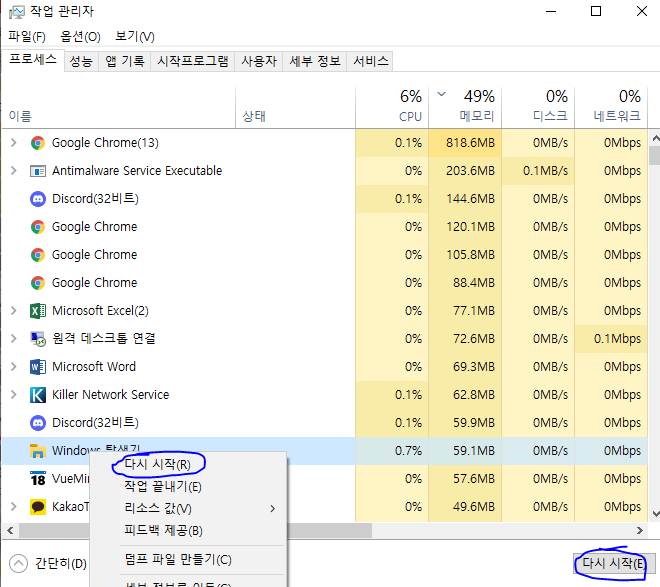This screenshot has height=587, width=660.
Task: Sort by the CPU column header
Action: 392,108
